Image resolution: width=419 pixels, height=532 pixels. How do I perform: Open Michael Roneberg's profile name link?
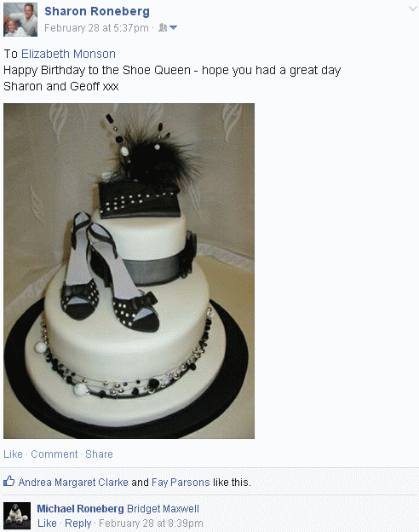[x=80, y=509]
